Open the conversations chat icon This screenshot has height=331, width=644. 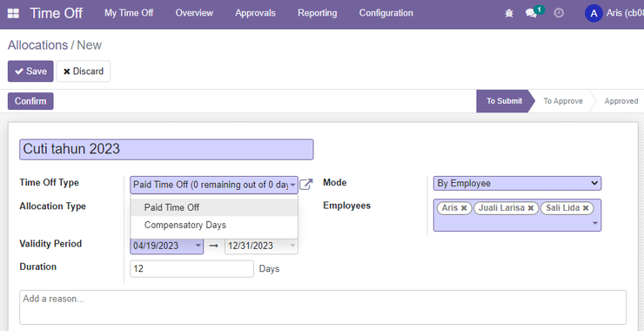(x=531, y=13)
